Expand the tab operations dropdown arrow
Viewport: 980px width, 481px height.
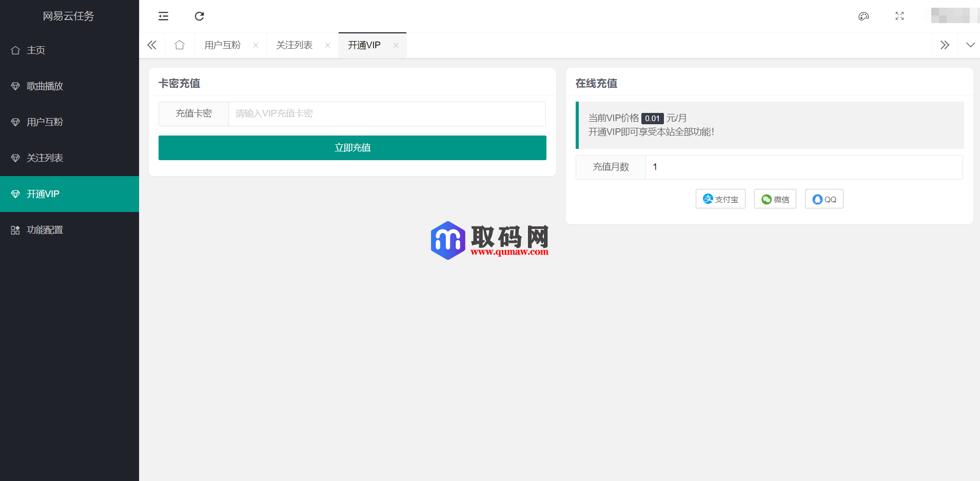(x=970, y=45)
